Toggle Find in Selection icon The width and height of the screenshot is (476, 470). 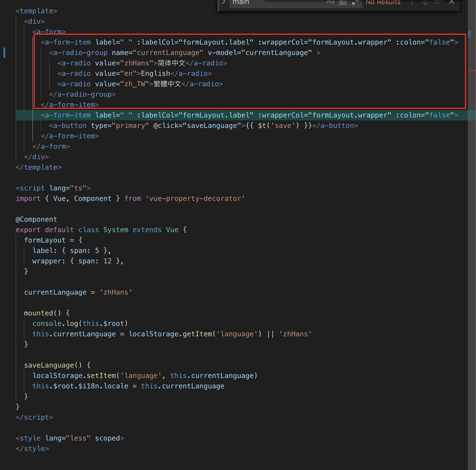438,2
